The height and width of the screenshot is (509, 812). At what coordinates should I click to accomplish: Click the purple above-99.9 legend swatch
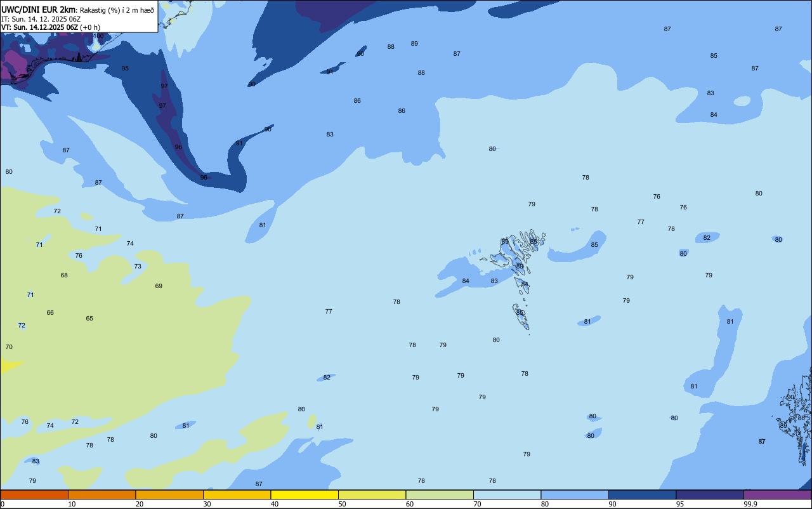(x=777, y=494)
